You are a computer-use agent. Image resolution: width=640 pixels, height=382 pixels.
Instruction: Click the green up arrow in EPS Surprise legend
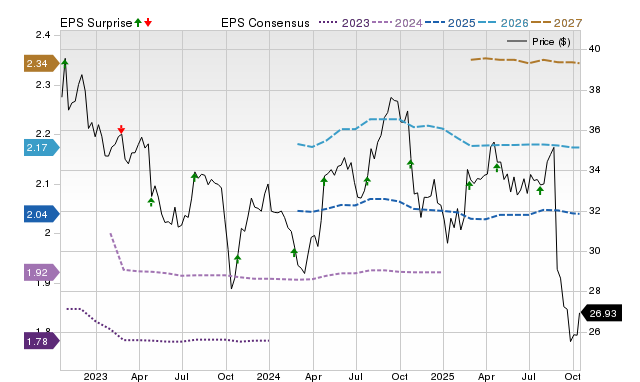[138, 22]
